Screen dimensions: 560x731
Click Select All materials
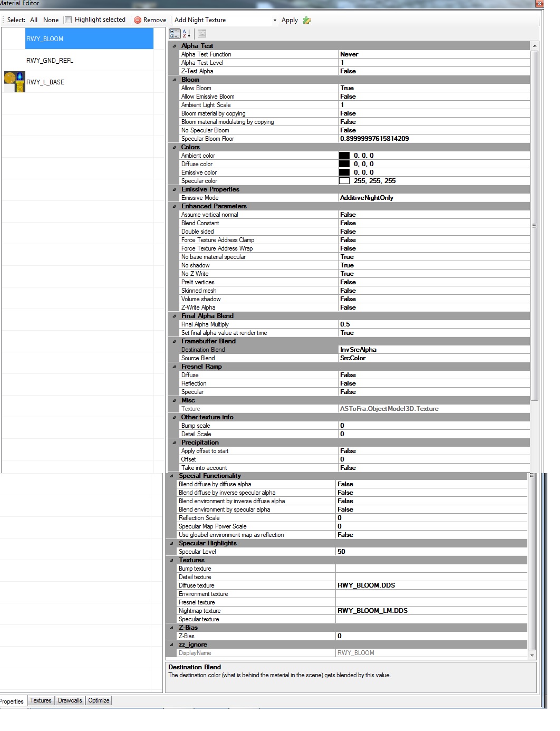[x=34, y=20]
